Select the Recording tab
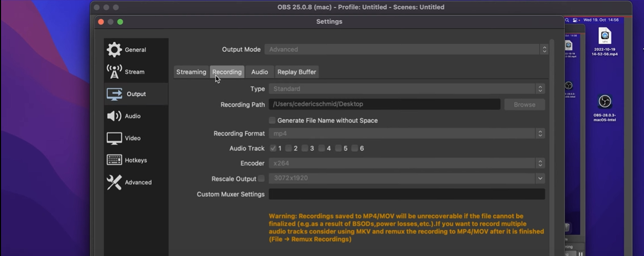This screenshot has height=256, width=644. point(227,72)
